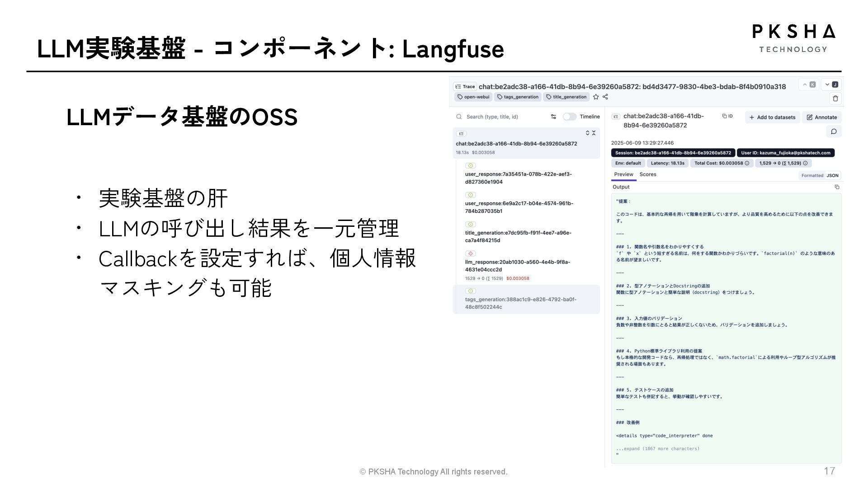
Task: Go to next trace (J) arrow
Action: 831,84
